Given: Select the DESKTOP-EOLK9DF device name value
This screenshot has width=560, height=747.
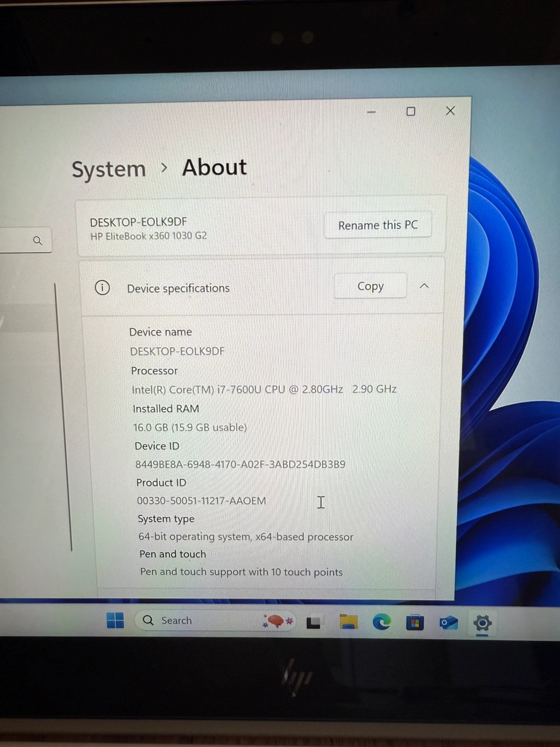Looking at the screenshot, I should (177, 351).
